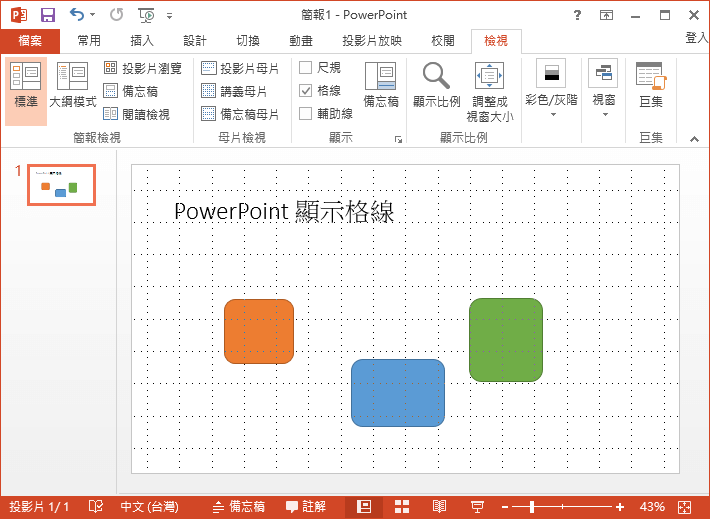This screenshot has height=519, width=710.
Task: Switch to the 動畫 animations tab
Action: coord(301,41)
